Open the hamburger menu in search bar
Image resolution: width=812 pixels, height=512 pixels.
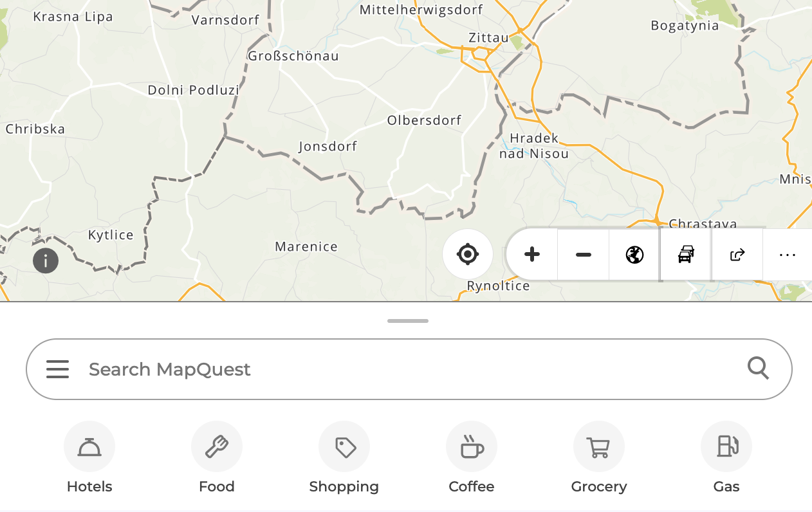point(57,369)
